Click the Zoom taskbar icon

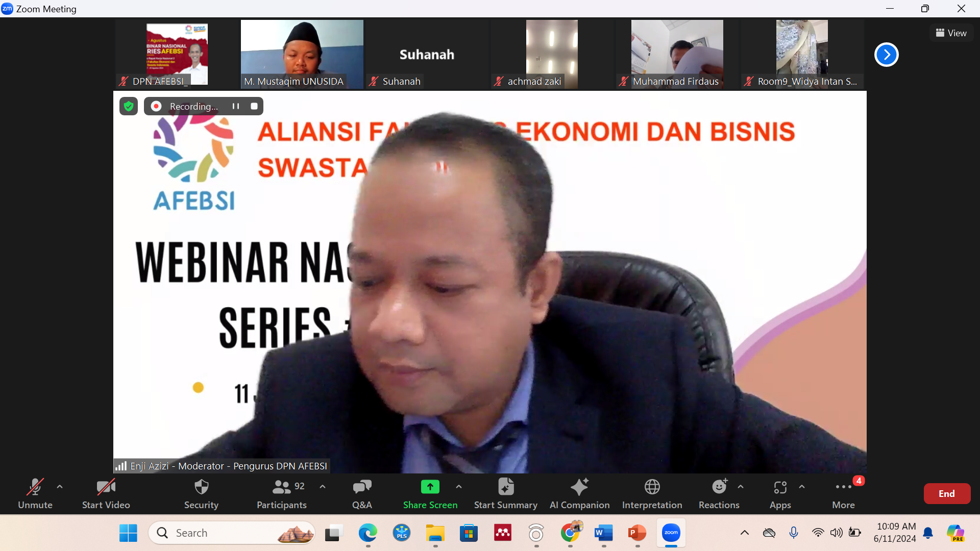671,533
